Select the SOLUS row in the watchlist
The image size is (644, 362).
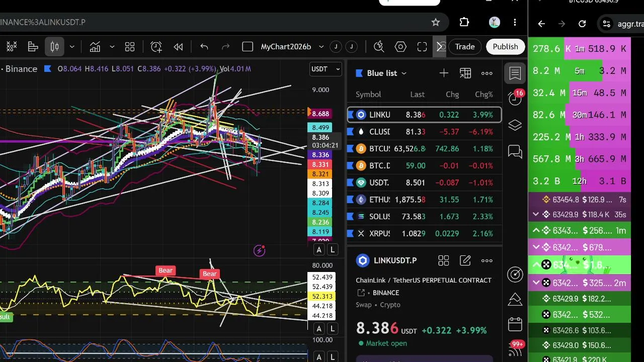tap(425, 217)
